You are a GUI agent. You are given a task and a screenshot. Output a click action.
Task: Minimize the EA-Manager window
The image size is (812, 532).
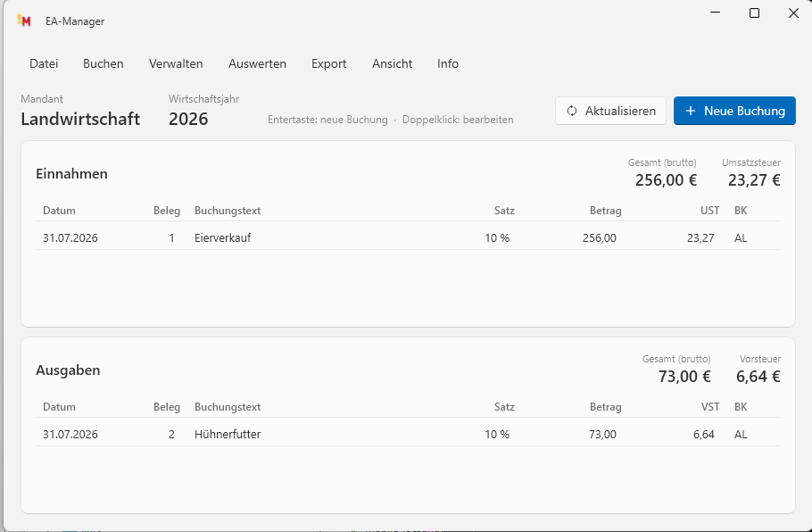point(715,13)
